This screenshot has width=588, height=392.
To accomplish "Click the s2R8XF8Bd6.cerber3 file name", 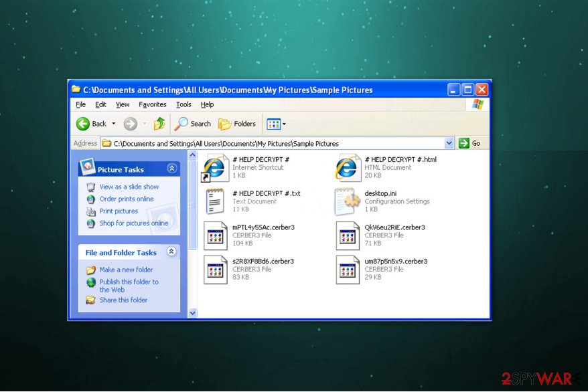I will (x=263, y=262).
